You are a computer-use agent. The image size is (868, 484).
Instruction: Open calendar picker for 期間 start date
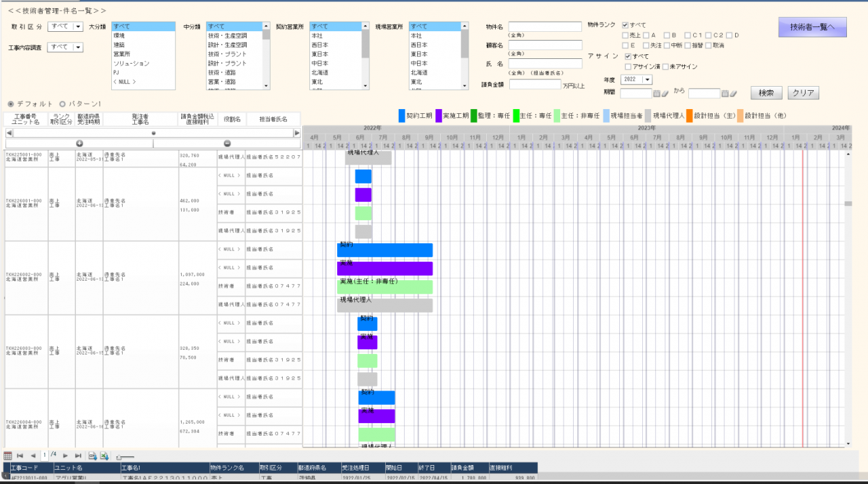(x=656, y=94)
